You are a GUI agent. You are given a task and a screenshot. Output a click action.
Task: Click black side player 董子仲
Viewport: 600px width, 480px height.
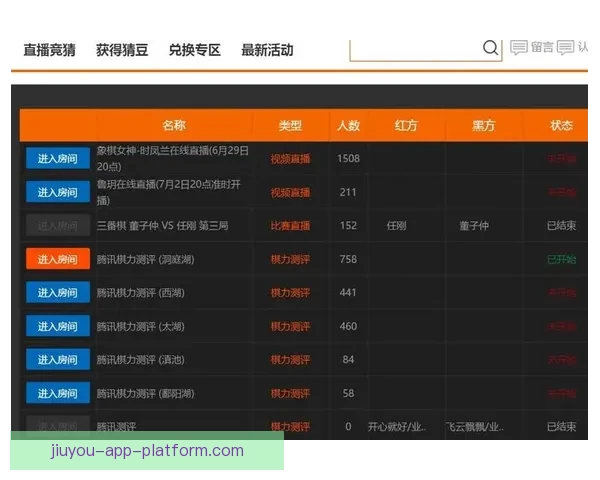click(x=474, y=226)
